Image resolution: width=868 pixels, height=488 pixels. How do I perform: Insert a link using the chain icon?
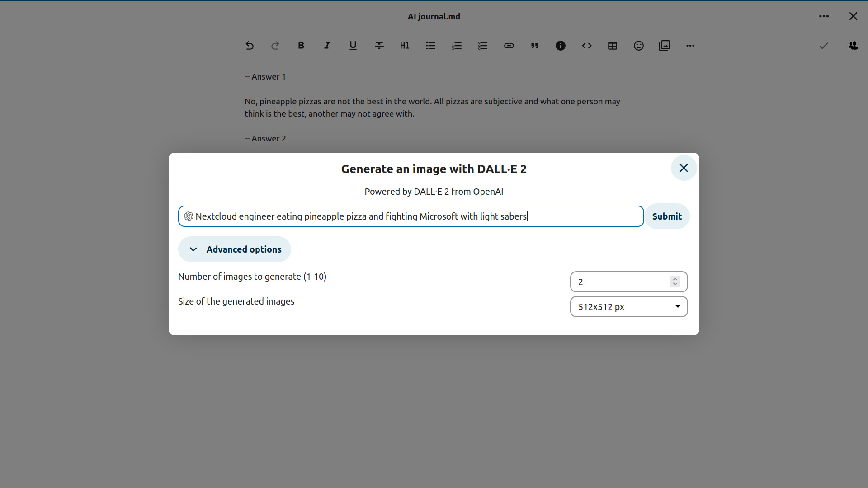[x=509, y=46]
